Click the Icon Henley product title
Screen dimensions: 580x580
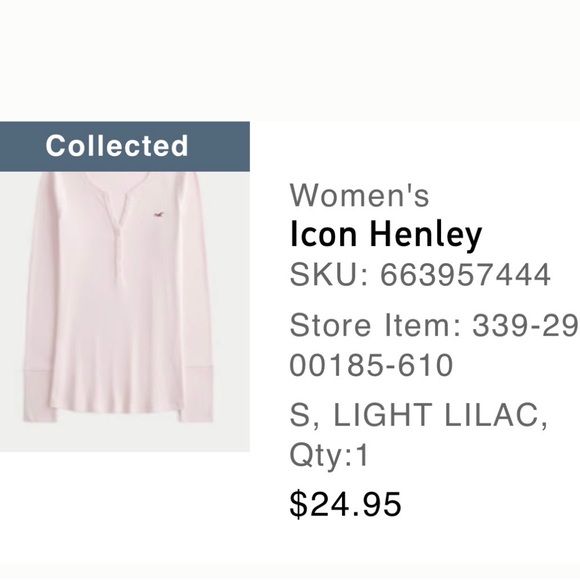pyautogui.click(x=386, y=235)
